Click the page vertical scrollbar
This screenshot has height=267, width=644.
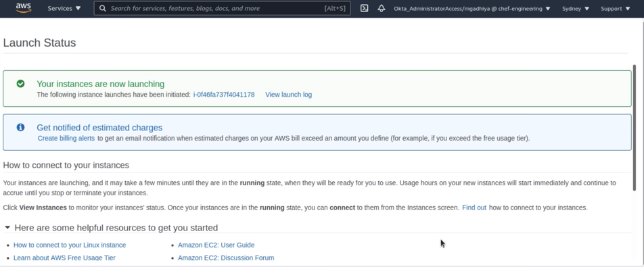[x=635, y=127]
